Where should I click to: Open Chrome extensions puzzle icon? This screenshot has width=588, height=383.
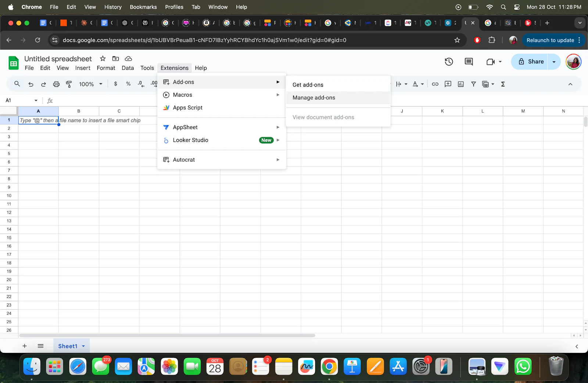(492, 40)
